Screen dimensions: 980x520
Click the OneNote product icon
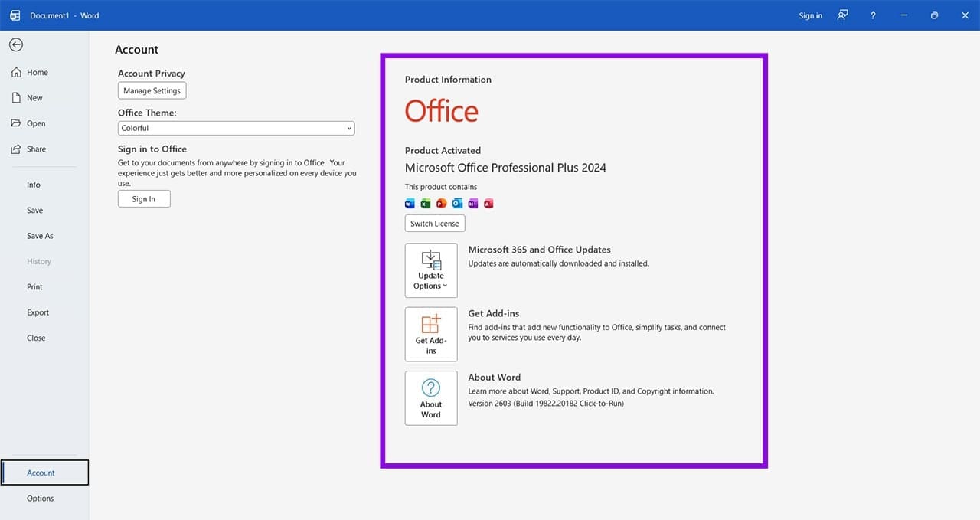(x=472, y=204)
